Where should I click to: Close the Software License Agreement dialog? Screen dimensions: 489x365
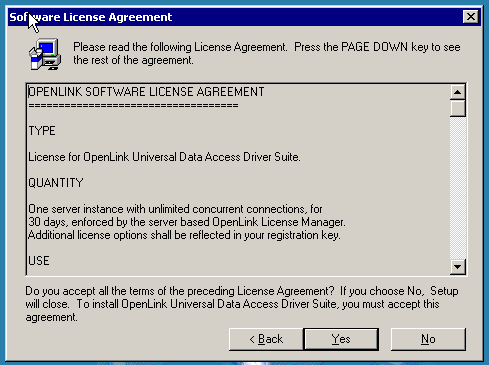[x=471, y=17]
